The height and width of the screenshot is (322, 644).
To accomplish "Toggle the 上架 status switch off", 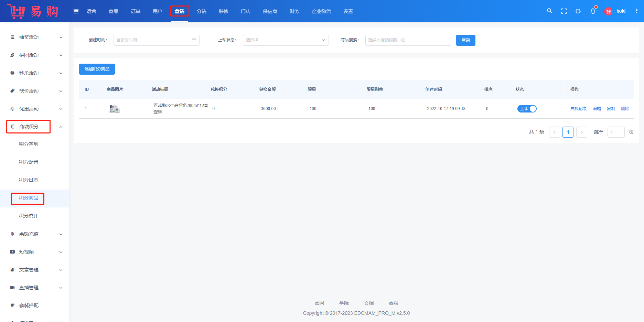I will tap(527, 109).
